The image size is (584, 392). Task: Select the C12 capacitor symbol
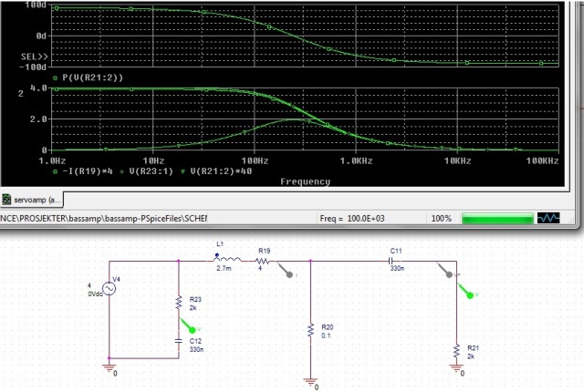click(179, 341)
